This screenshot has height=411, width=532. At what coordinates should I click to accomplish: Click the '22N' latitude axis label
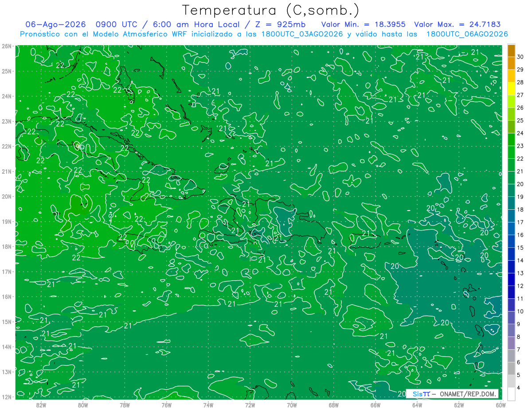6,146
